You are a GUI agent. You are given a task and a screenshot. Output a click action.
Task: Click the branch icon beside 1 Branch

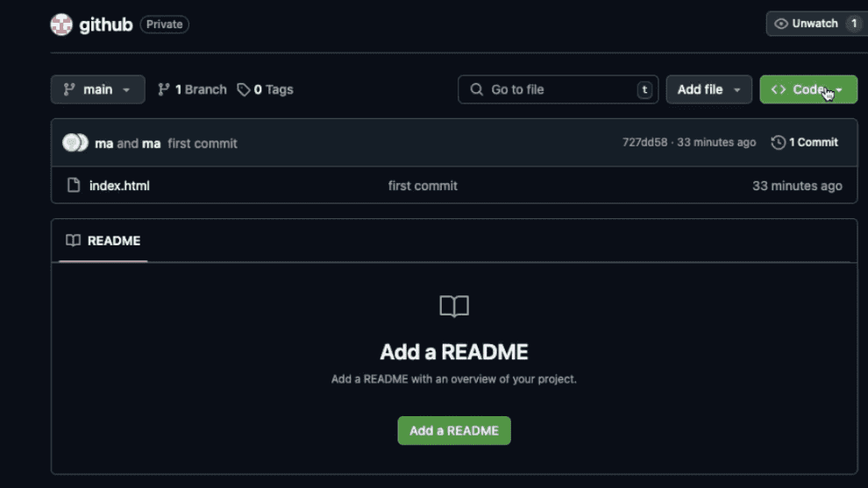tap(163, 89)
